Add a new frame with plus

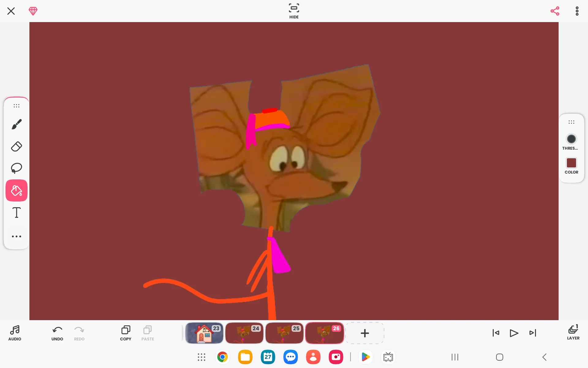point(365,333)
